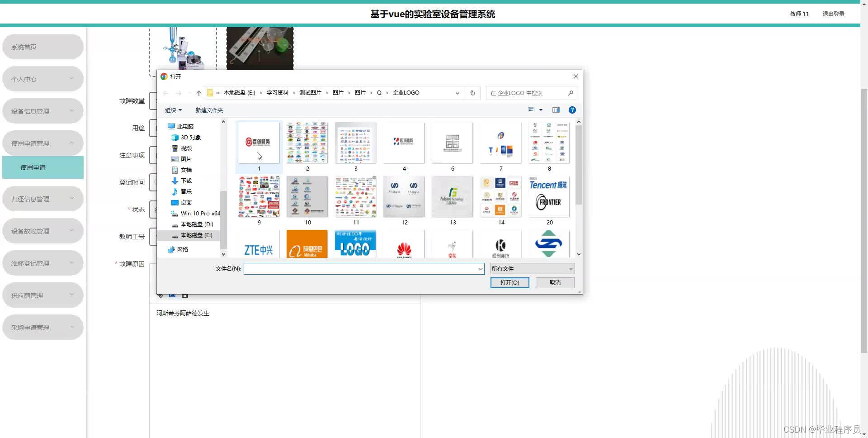Focus the 文件名 input field
This screenshot has height=438, width=868.
[360, 269]
